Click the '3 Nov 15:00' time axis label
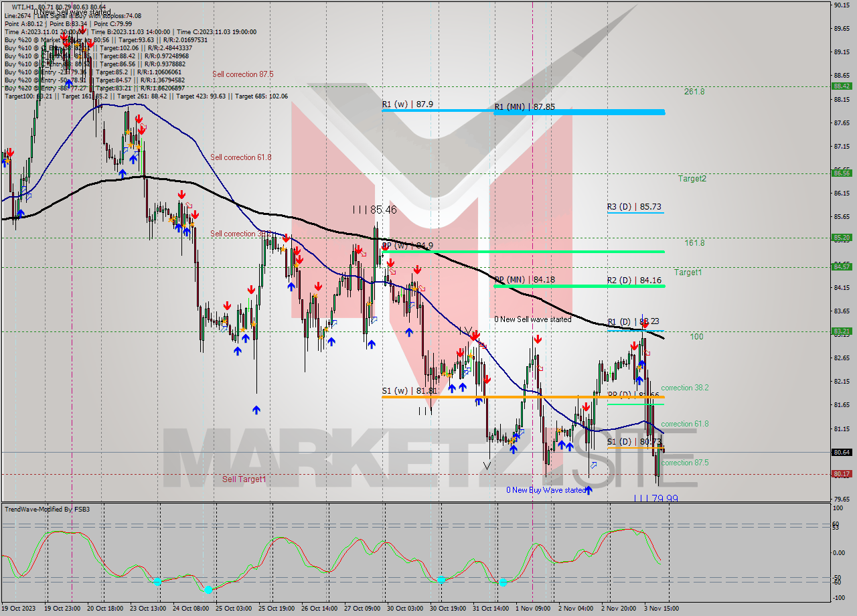 pos(661,609)
